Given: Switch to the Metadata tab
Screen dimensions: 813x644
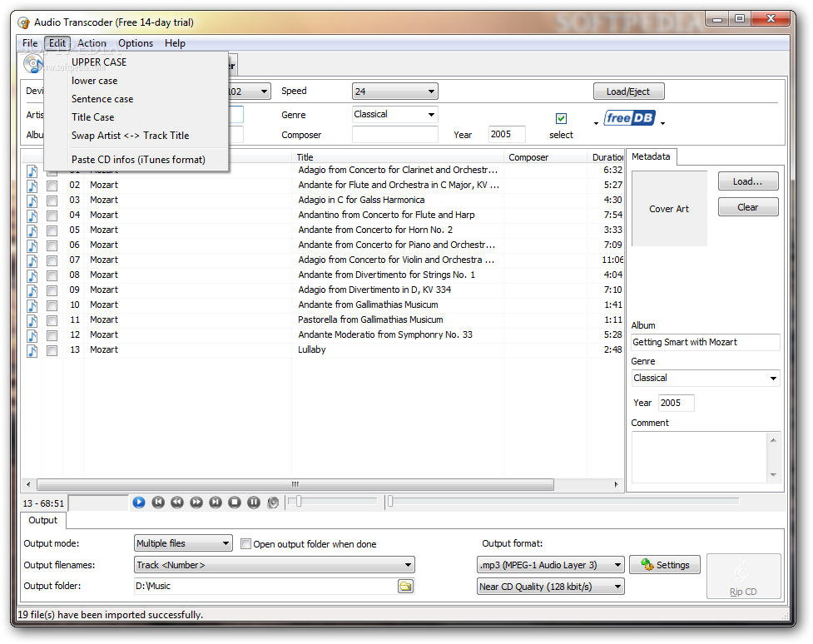Looking at the screenshot, I should [651, 156].
